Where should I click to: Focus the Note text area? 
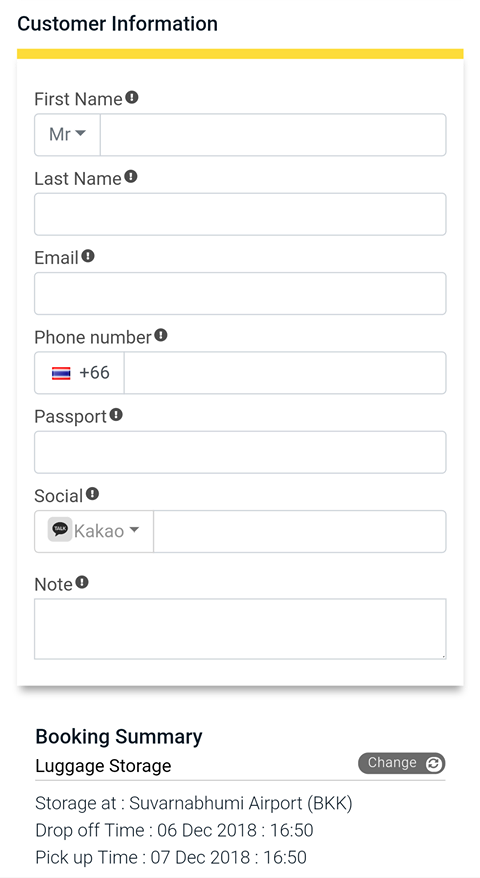coord(240,629)
